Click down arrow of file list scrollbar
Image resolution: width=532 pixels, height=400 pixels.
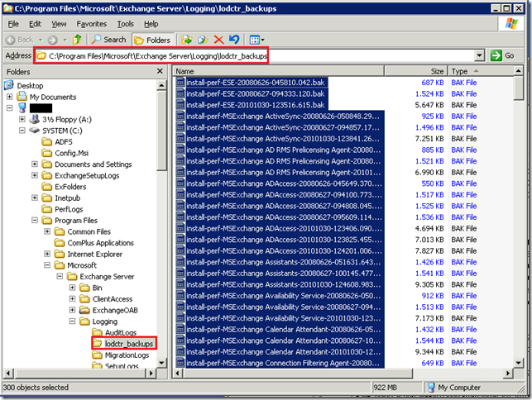tap(518, 363)
